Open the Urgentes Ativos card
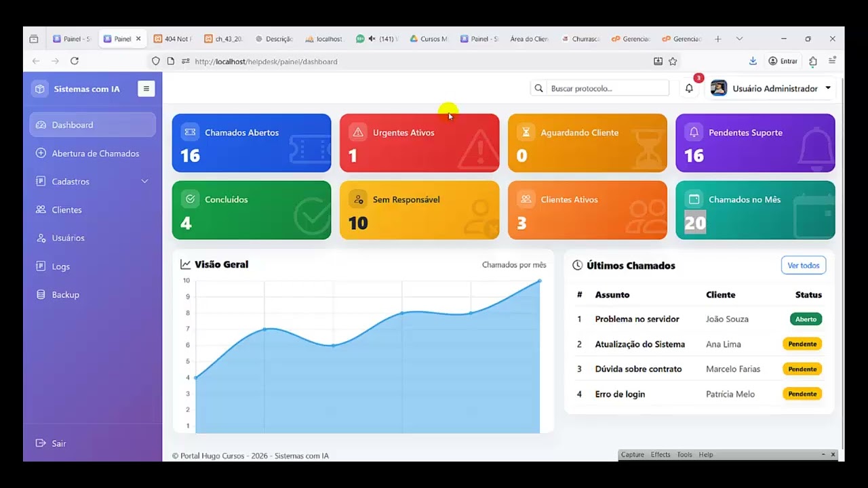Image resolution: width=868 pixels, height=488 pixels. coord(420,143)
